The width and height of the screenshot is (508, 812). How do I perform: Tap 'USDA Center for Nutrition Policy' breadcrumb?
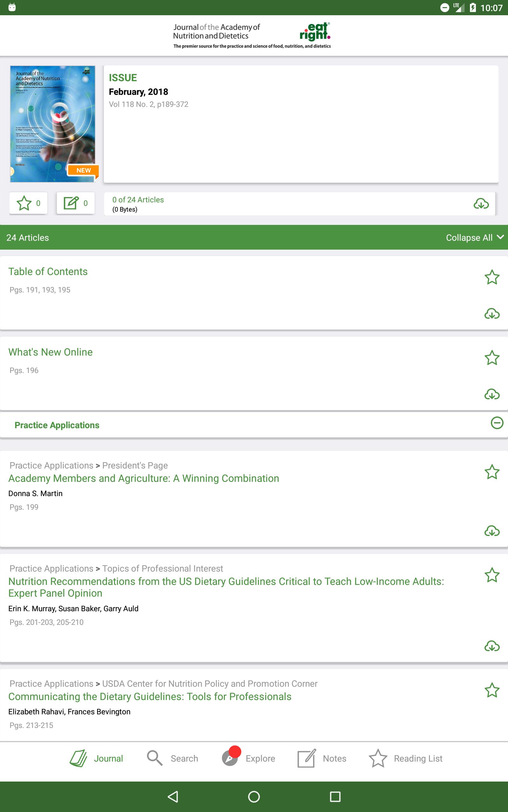tap(210, 684)
